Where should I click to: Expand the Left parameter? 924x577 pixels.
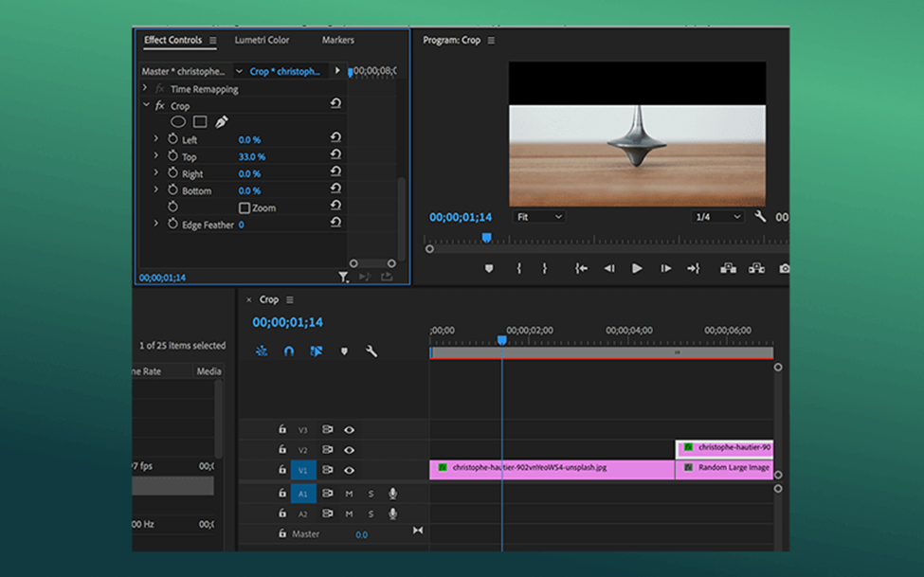[x=156, y=138]
